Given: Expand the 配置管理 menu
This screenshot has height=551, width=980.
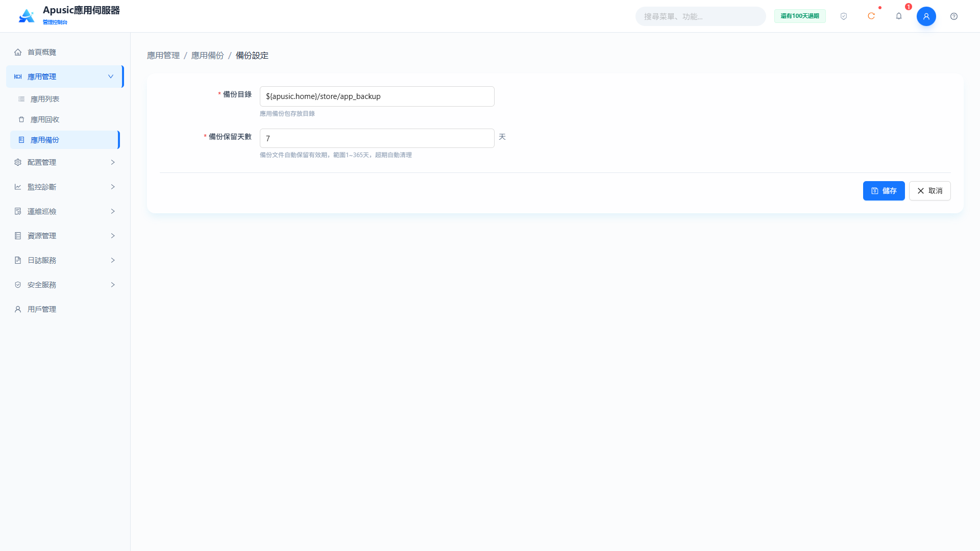Looking at the screenshot, I should click(x=65, y=162).
